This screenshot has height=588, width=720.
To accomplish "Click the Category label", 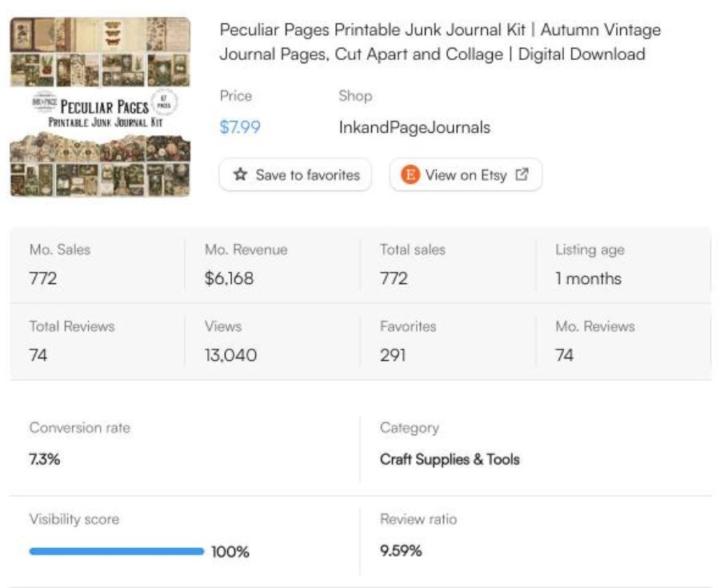I will 409,428.
